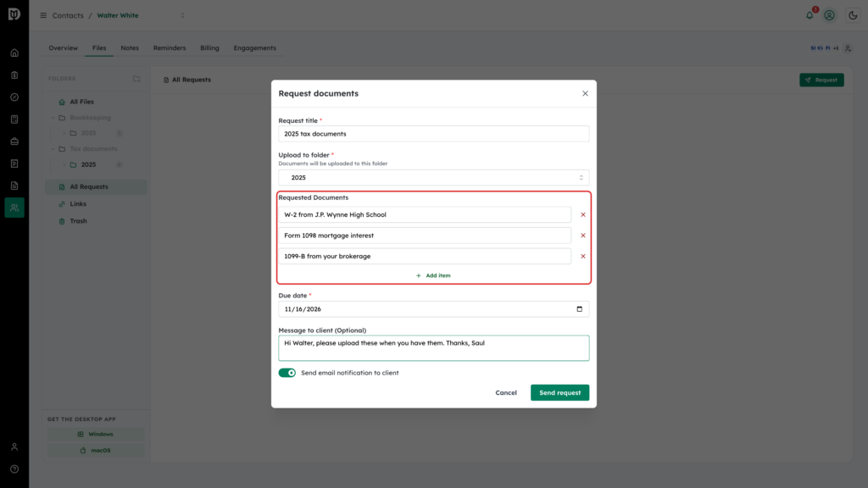Open the help question mark icon
The width and height of the screenshot is (868, 488).
pos(14,469)
